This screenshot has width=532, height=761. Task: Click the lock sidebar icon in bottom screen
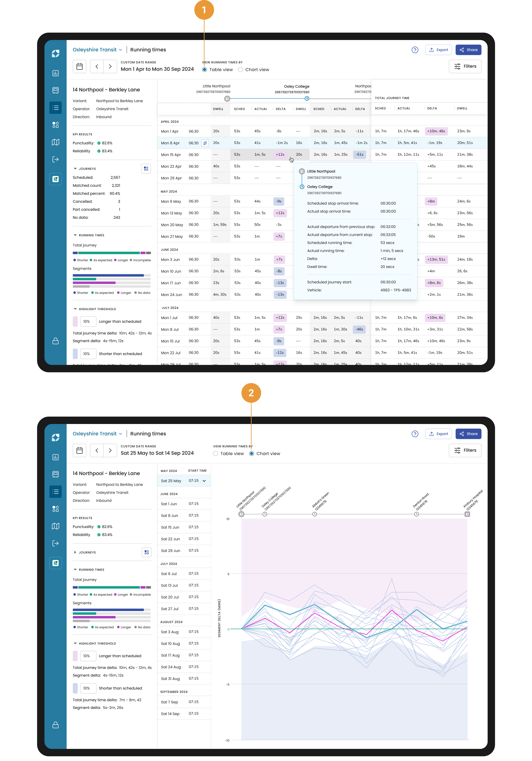point(56,725)
